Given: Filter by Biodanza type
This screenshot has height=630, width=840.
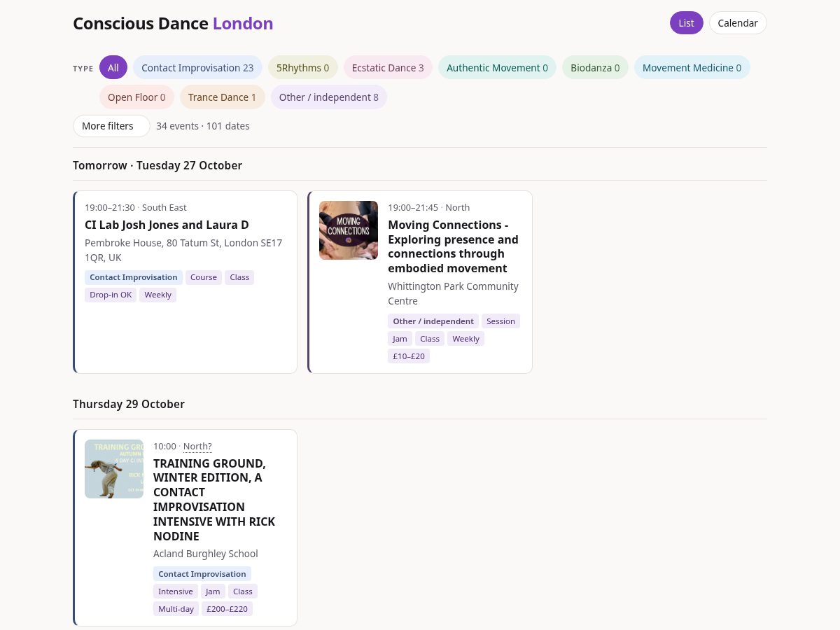Looking at the screenshot, I should (x=595, y=68).
